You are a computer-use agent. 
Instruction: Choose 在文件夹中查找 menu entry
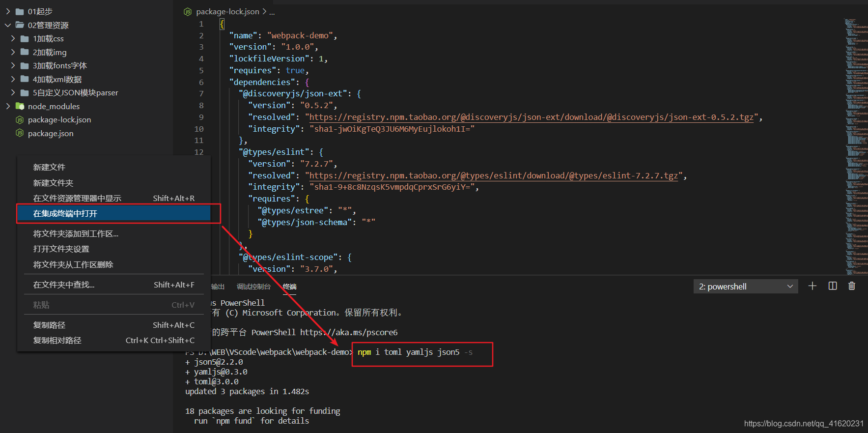(114, 285)
